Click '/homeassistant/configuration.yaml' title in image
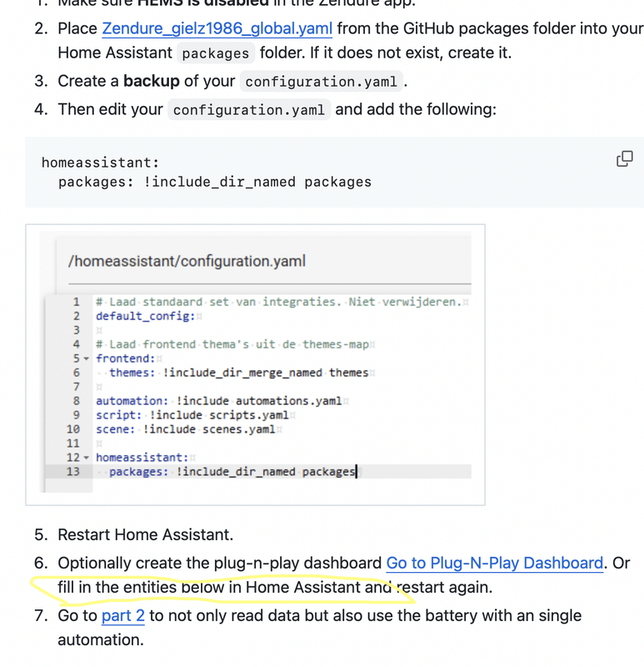 [x=187, y=261]
